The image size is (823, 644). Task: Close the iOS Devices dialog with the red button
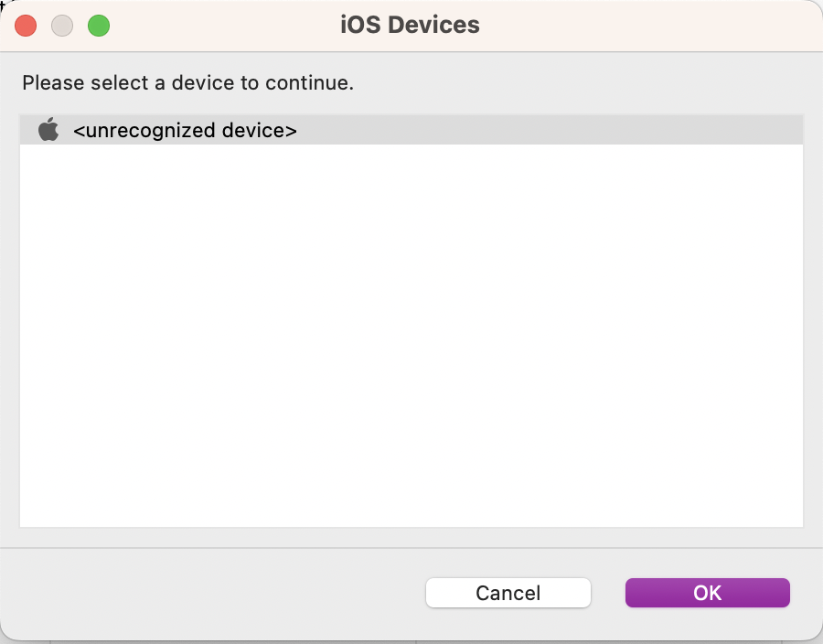coord(26,26)
